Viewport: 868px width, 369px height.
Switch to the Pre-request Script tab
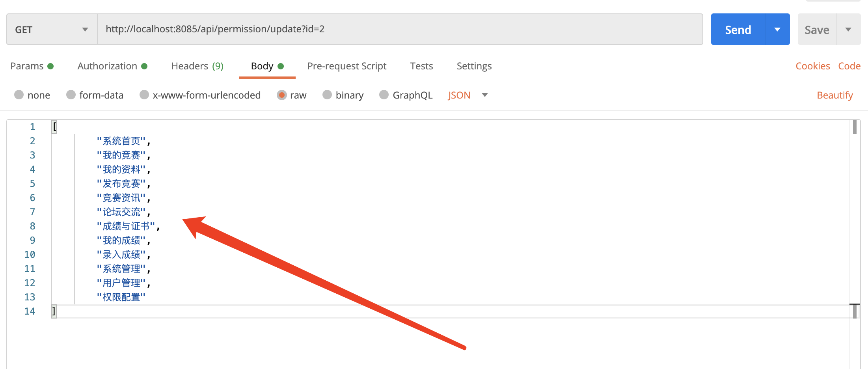click(347, 66)
